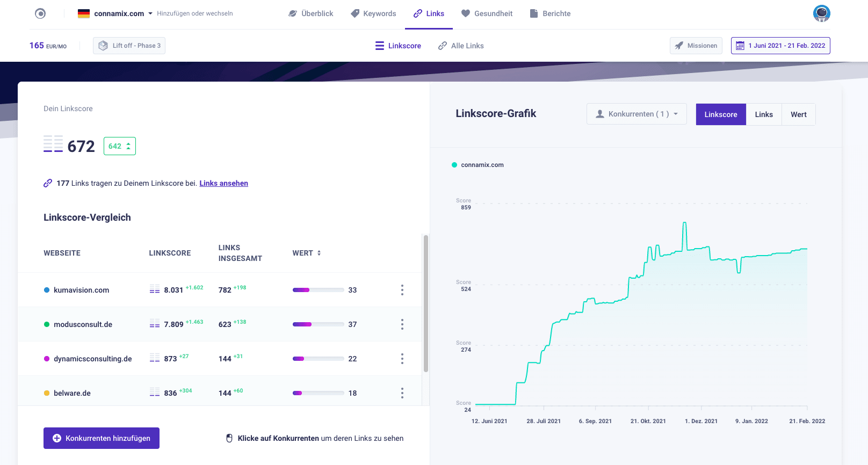The width and height of the screenshot is (868, 465).
Task: Click the green dot next to modusconsult.de
Action: 47,324
